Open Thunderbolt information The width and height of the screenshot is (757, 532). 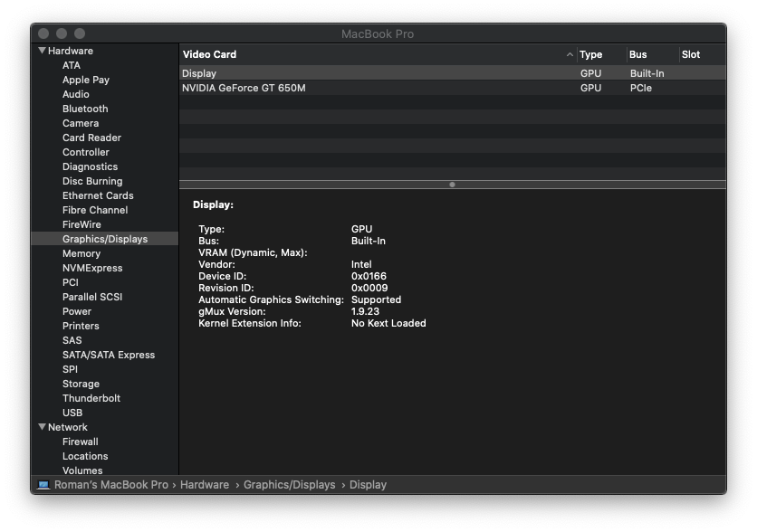pyautogui.click(x=91, y=398)
